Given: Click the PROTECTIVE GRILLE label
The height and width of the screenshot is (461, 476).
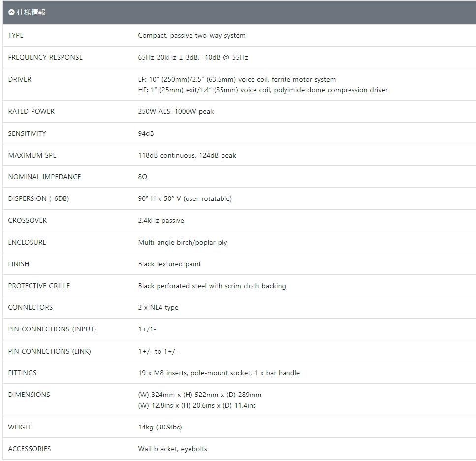Looking at the screenshot, I should pos(39,286).
